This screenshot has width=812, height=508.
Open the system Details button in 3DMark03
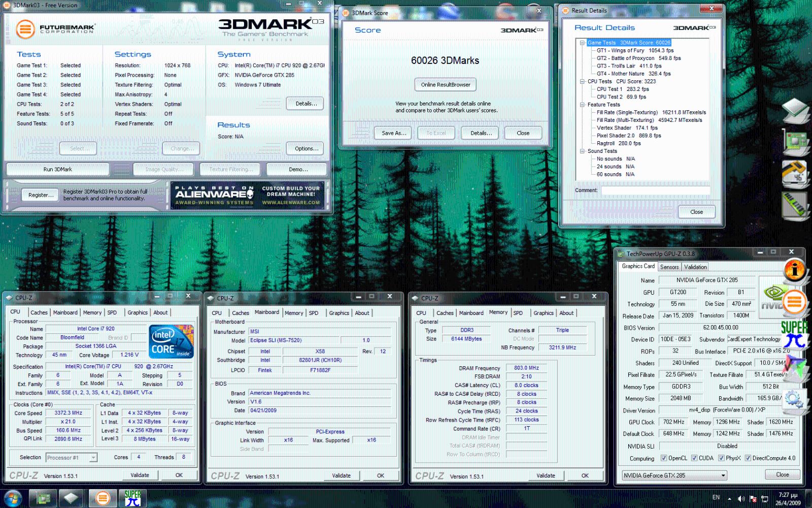(x=306, y=104)
